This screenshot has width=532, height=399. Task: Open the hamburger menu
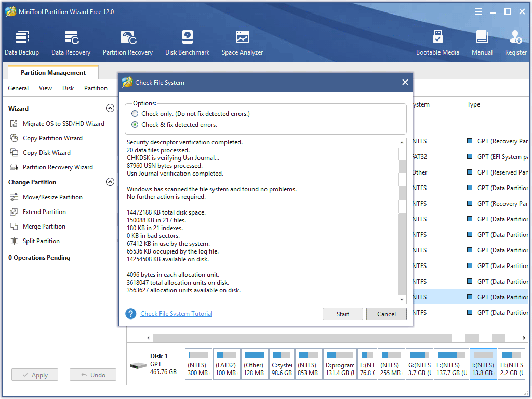477,11
